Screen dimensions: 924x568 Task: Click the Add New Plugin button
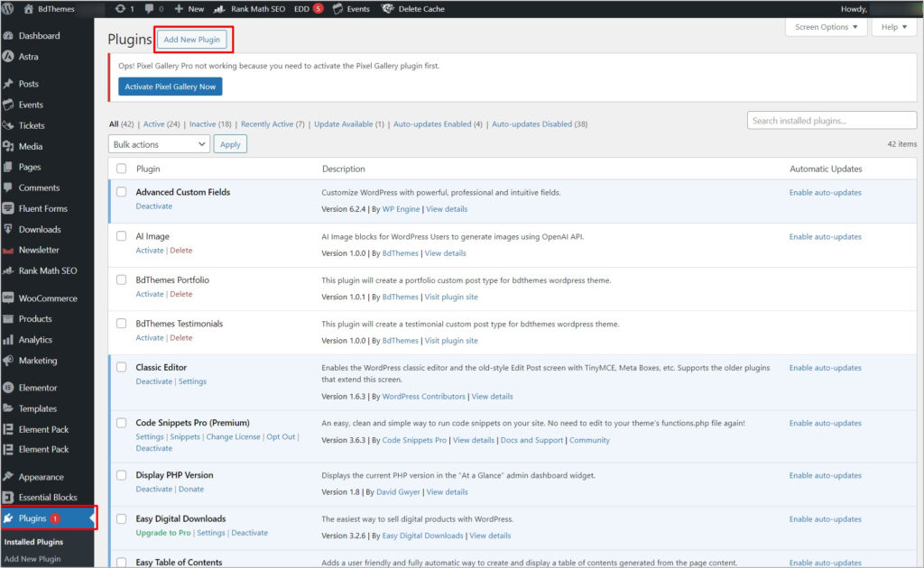click(192, 40)
